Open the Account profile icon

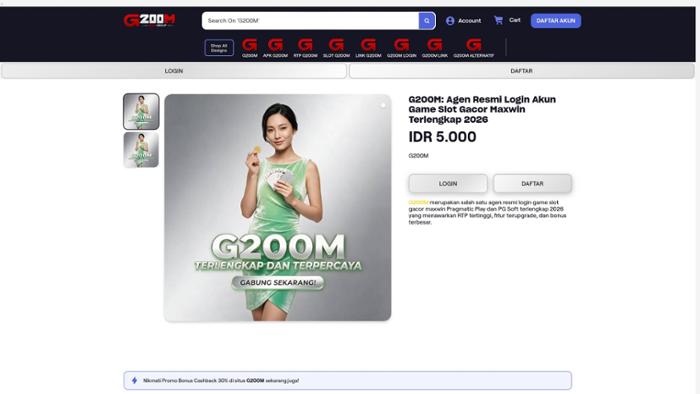(450, 21)
